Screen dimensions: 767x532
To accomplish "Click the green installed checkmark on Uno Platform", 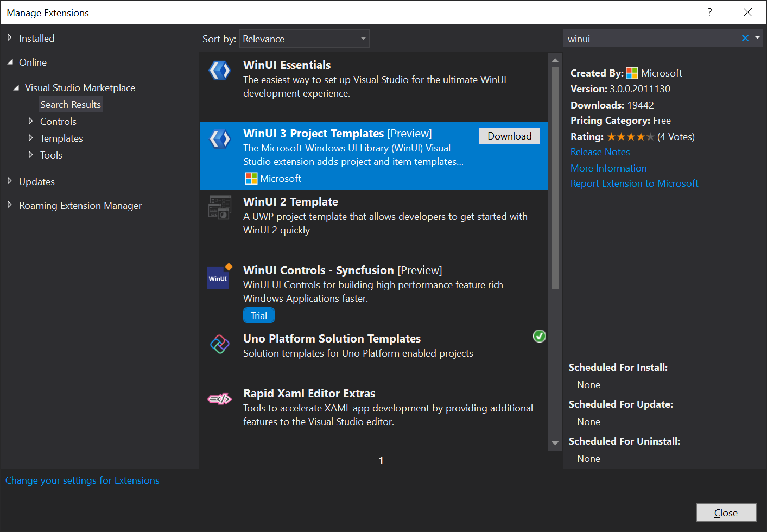I will point(540,336).
